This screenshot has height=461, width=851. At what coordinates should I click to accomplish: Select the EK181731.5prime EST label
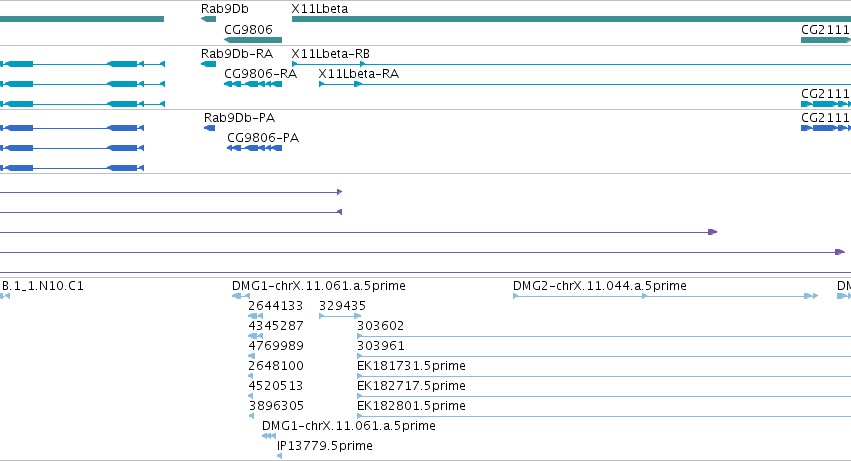point(411,366)
